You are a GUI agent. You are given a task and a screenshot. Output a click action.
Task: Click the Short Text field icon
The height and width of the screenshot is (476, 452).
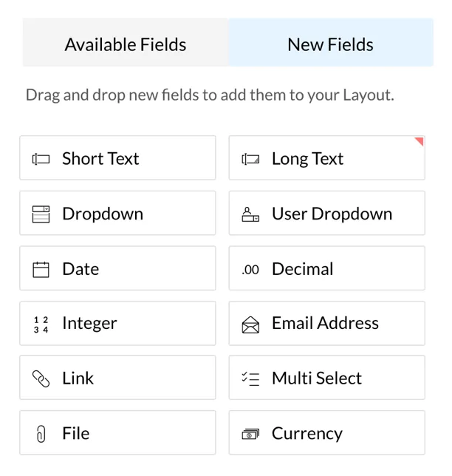[x=41, y=159]
